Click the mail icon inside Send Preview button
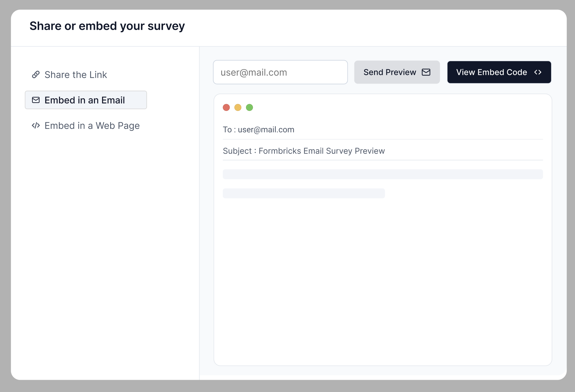Screen dimensions: 575x392 point(426,72)
